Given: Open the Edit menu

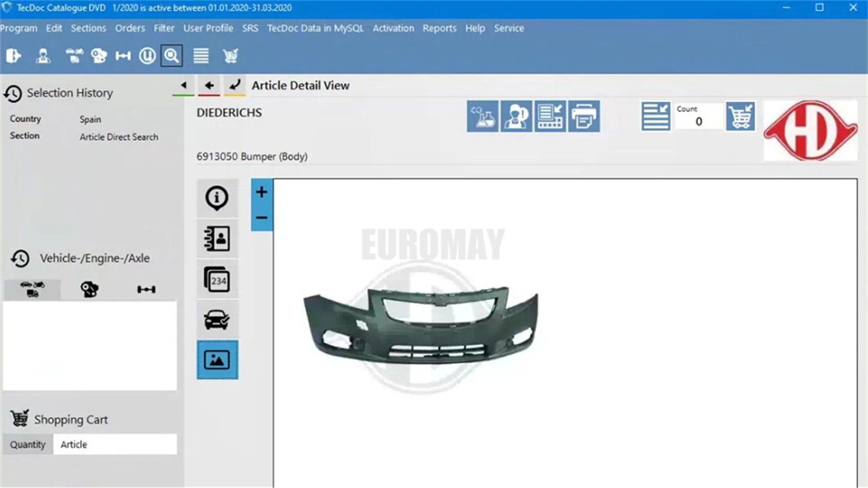Looking at the screenshot, I should [x=54, y=28].
